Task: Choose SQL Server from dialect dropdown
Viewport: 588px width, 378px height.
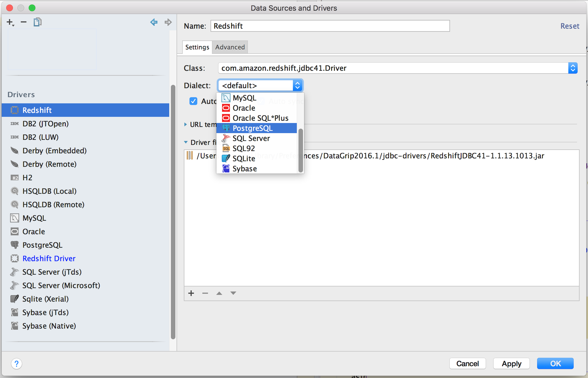Action: pos(257,138)
